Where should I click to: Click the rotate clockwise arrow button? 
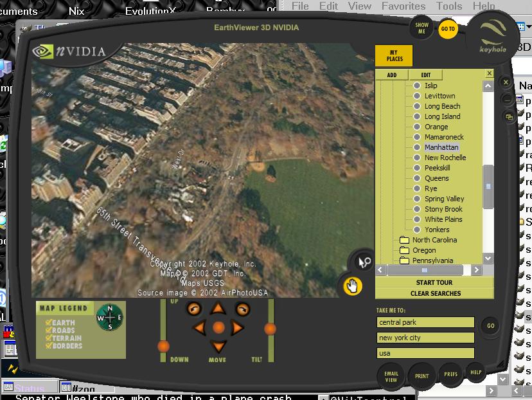coord(243,309)
